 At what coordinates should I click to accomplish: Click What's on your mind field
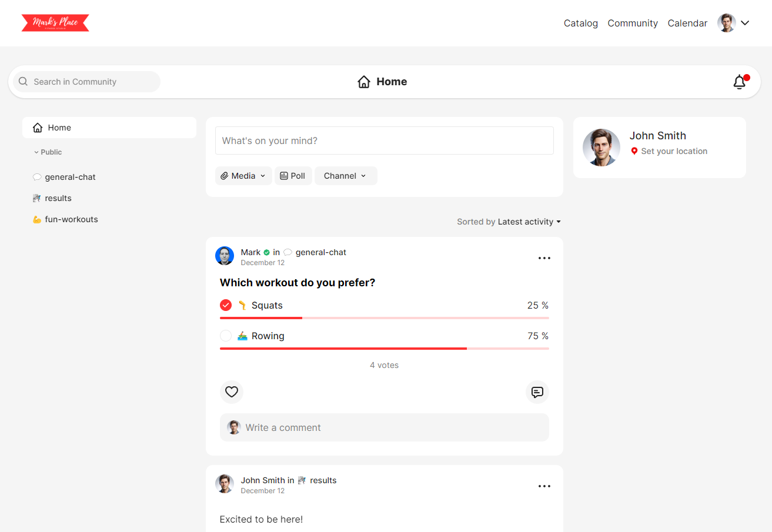click(385, 140)
